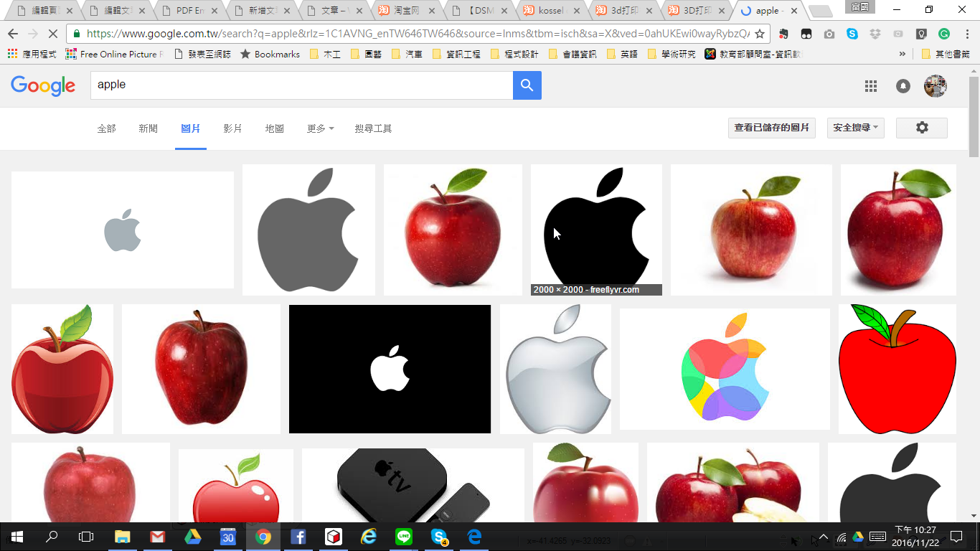Bookmark this page with the star icon
The height and width of the screenshot is (551, 980).
pyautogui.click(x=760, y=34)
